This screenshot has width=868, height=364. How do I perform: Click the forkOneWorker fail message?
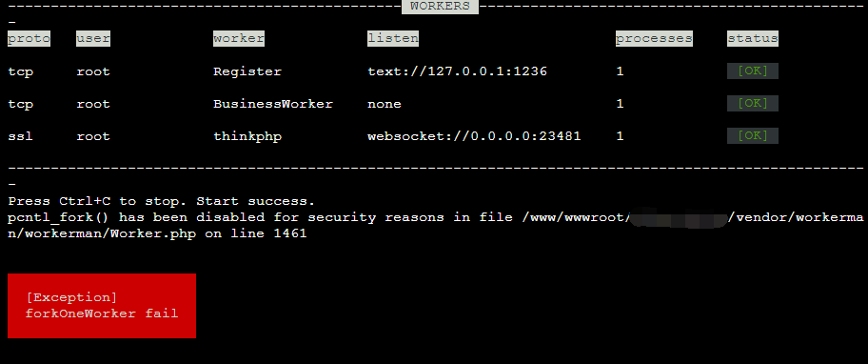tap(102, 313)
